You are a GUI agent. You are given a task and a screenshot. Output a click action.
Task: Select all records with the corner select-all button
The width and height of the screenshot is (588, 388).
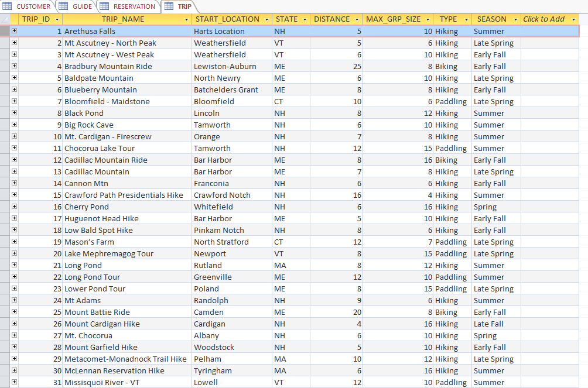5,19
